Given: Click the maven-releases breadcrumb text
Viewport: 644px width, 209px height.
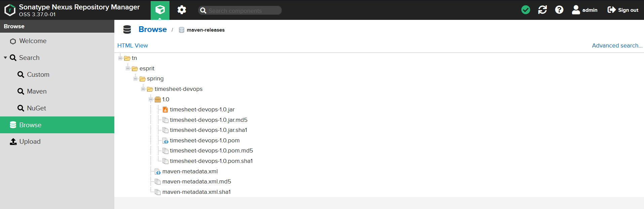Looking at the screenshot, I should [206, 30].
